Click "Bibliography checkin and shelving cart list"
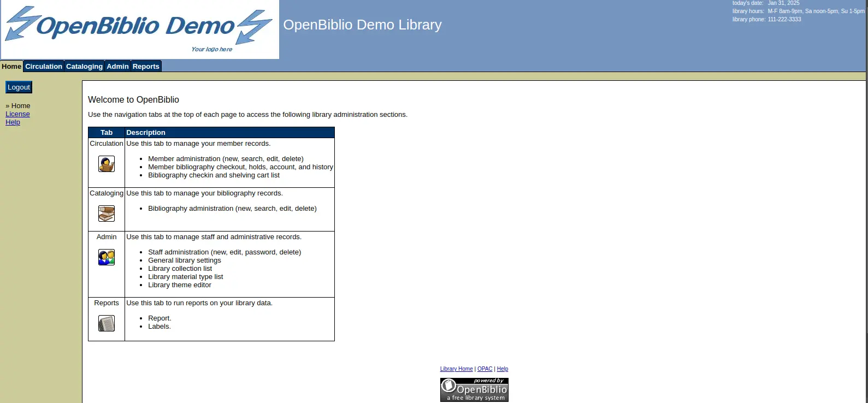868x403 pixels. [214, 175]
